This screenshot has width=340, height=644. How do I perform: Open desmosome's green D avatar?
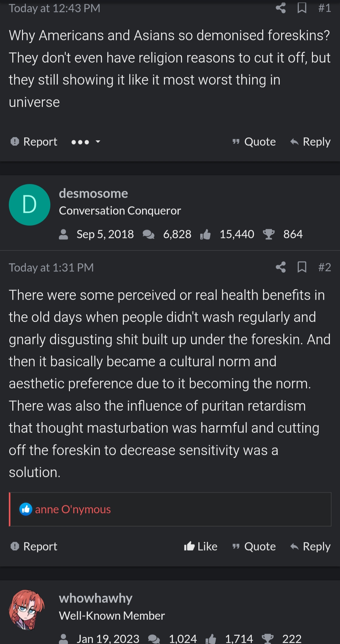pos(30,205)
